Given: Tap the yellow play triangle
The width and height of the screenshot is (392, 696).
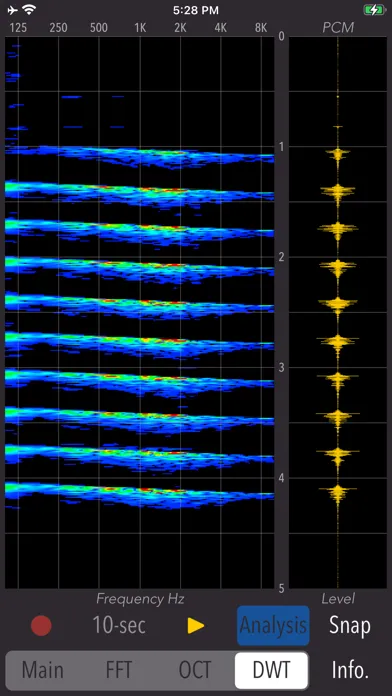Looking at the screenshot, I should [x=195, y=626].
